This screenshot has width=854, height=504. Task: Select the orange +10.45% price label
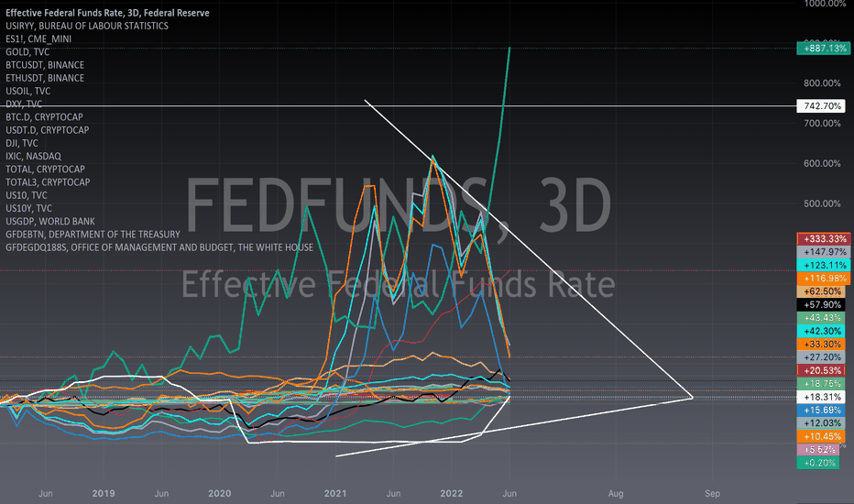pos(821,436)
